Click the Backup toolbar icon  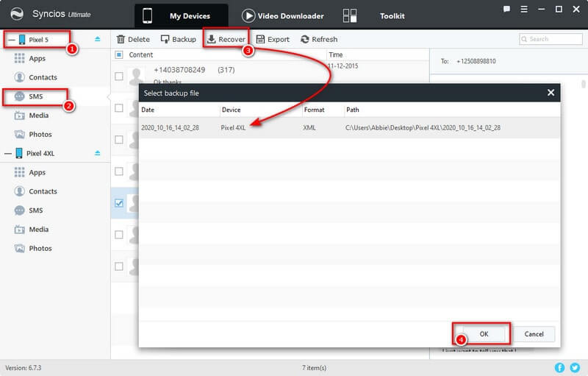(x=165, y=39)
